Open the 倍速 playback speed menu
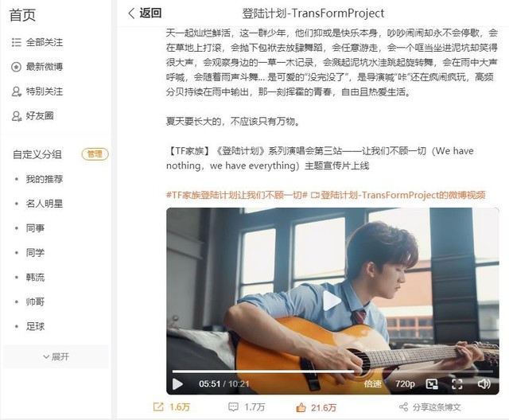Viewport: 509px width, 420px height. (373, 384)
